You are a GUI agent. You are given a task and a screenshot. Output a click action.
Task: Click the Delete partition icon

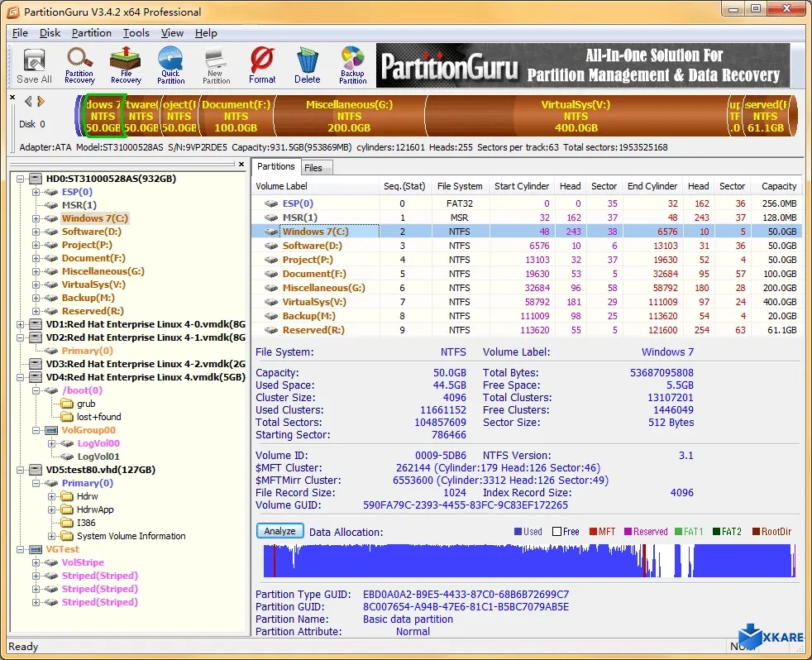pyautogui.click(x=308, y=66)
